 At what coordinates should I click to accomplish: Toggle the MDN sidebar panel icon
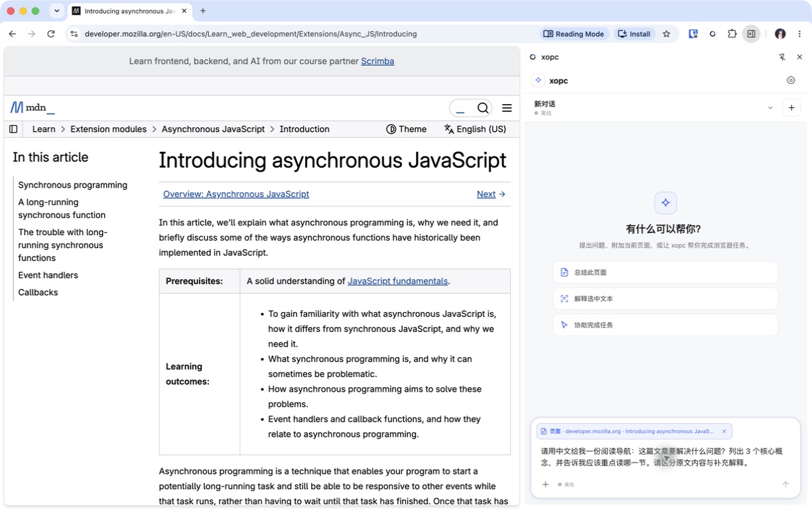[x=13, y=129]
